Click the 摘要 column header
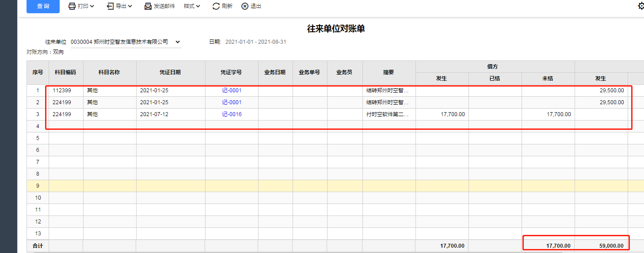Viewport: 644px width, 253px height. (389, 72)
